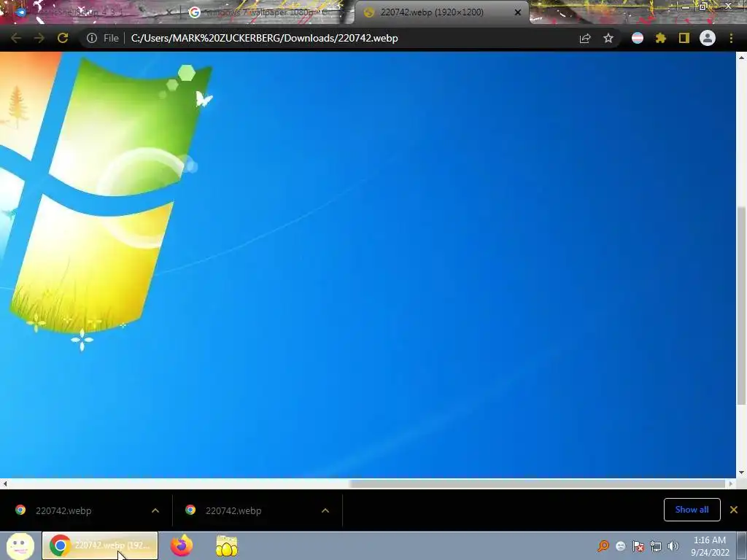Image resolution: width=747 pixels, height=560 pixels.
Task: Click the horizontal scrollbar left arrow
Action: pyautogui.click(x=5, y=484)
